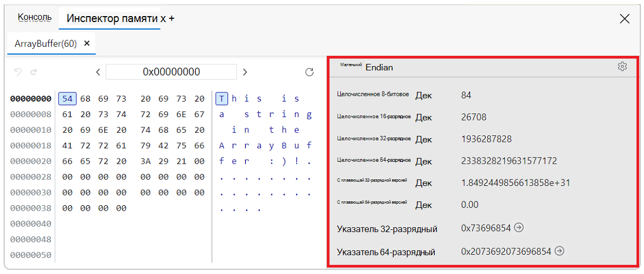The height and width of the screenshot is (274, 644).
Task: Click row address 00000050
Action: pyautogui.click(x=31, y=255)
